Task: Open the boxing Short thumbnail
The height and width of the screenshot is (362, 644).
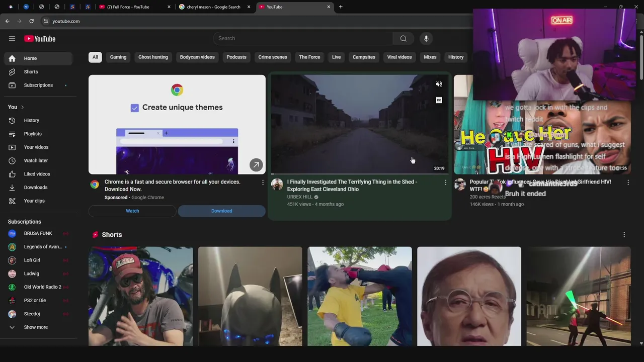Action: coord(360,296)
